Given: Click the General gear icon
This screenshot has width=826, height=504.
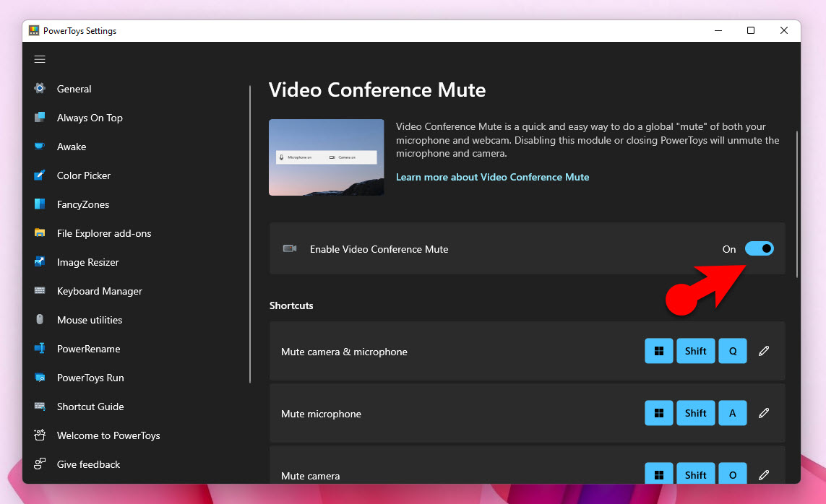Looking at the screenshot, I should click(40, 88).
